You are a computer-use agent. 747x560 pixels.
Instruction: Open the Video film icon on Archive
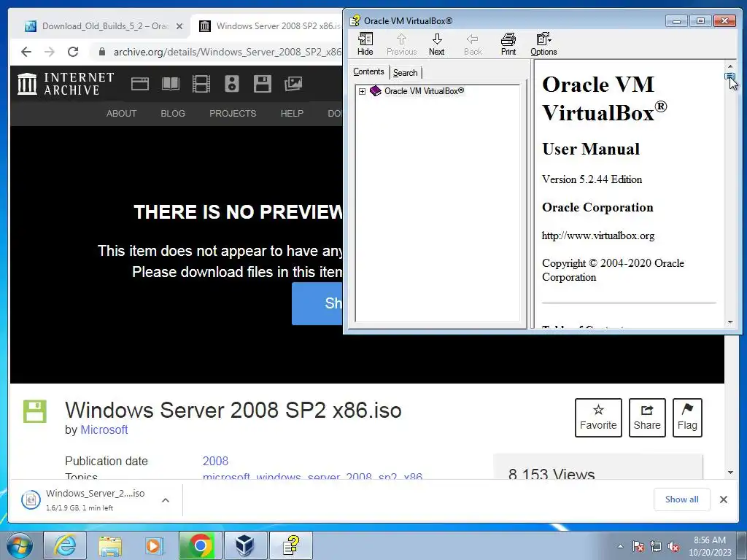pos(201,84)
